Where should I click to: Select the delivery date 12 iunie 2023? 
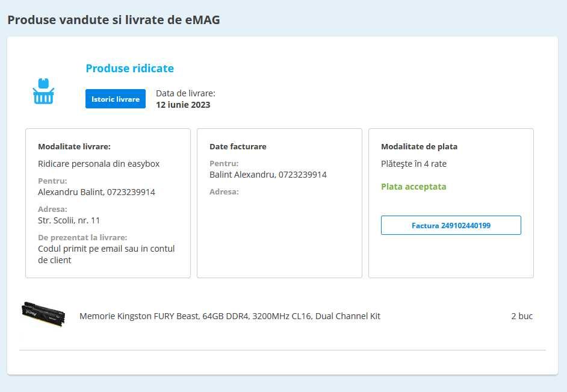tap(183, 105)
